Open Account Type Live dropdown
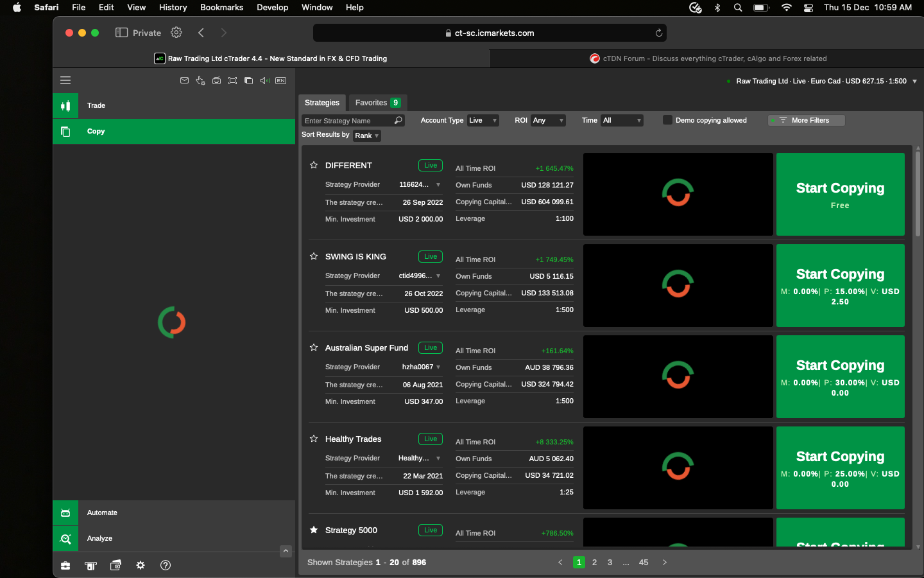This screenshot has height=578, width=924. (x=483, y=120)
